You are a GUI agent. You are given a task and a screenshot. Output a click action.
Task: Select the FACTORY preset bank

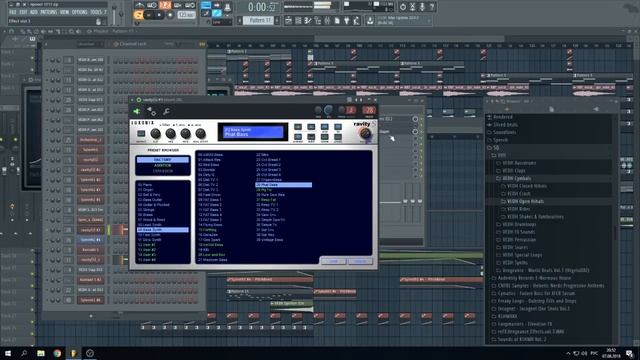point(162,160)
